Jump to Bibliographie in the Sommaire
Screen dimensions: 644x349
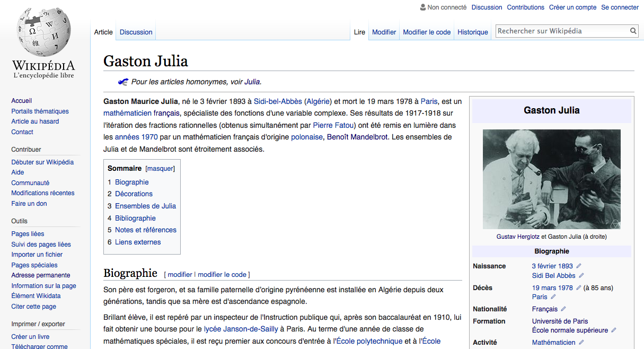tap(135, 219)
